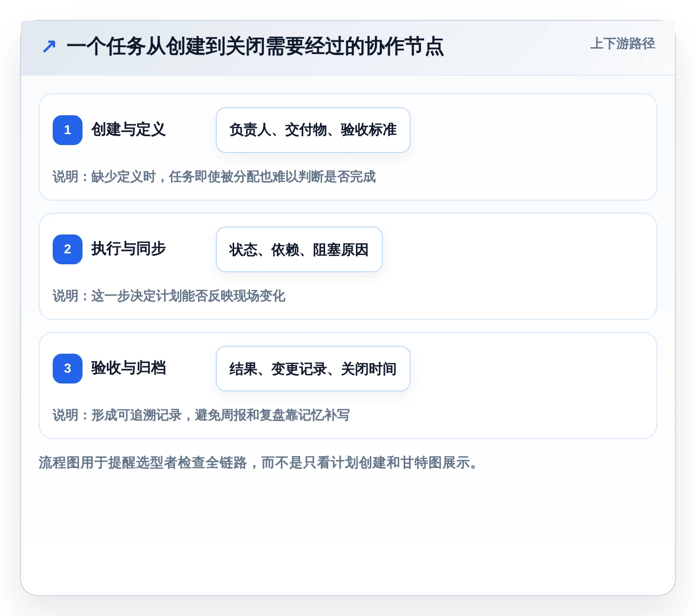Click the step number 2 badge

click(x=68, y=249)
